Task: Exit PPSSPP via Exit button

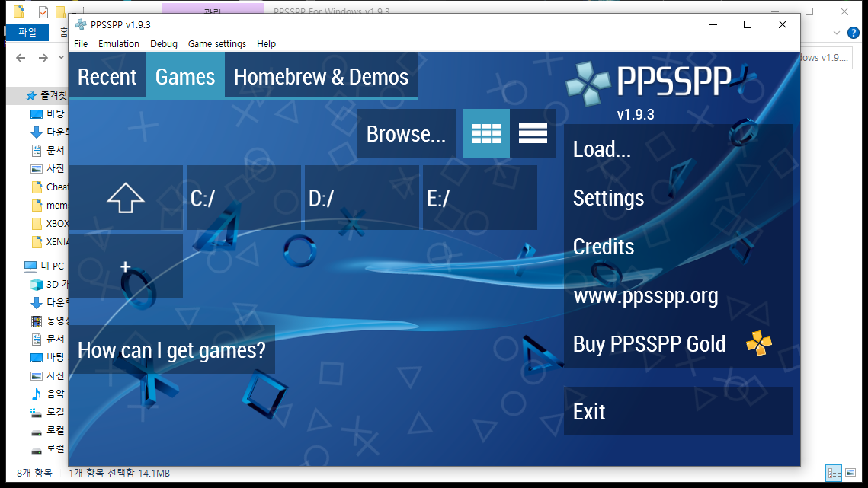Action: coord(678,411)
